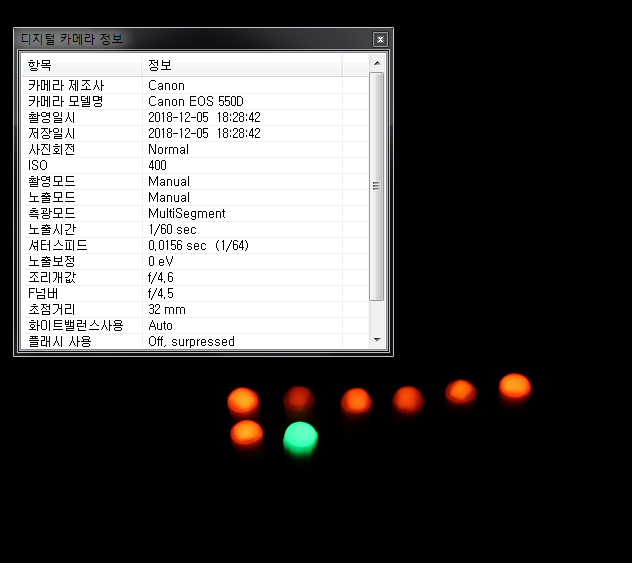This screenshot has height=563, width=632.
Task: Select the 플래시 사용 row label
Action: pyautogui.click(x=60, y=342)
